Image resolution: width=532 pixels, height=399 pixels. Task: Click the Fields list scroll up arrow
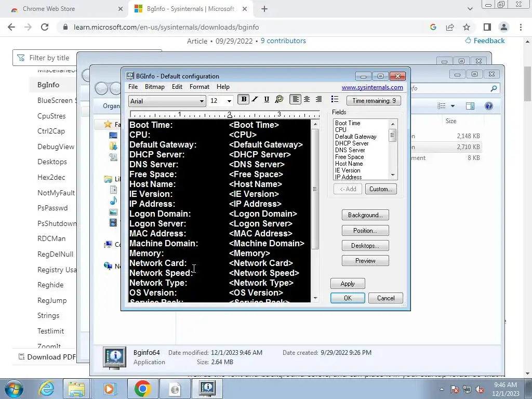tap(393, 124)
